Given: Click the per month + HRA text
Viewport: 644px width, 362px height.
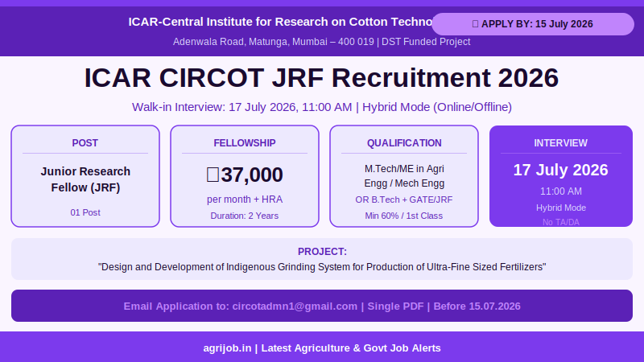Looking at the screenshot, I should click(245, 200).
